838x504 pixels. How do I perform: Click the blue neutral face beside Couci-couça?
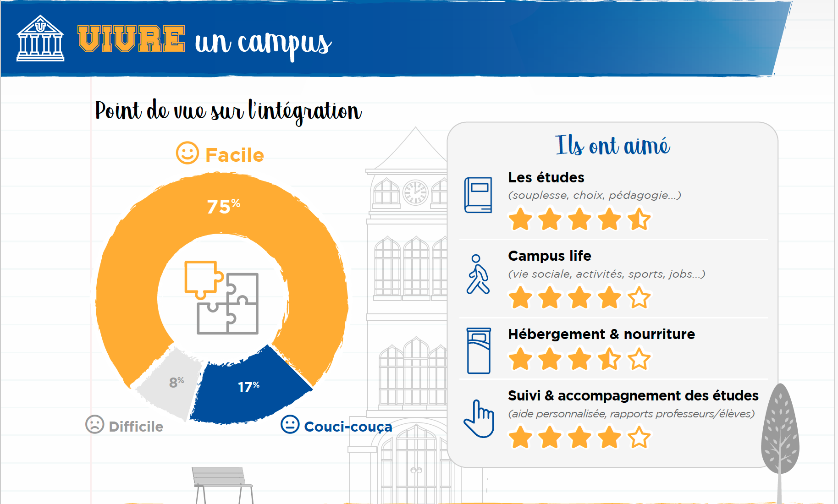tap(290, 424)
